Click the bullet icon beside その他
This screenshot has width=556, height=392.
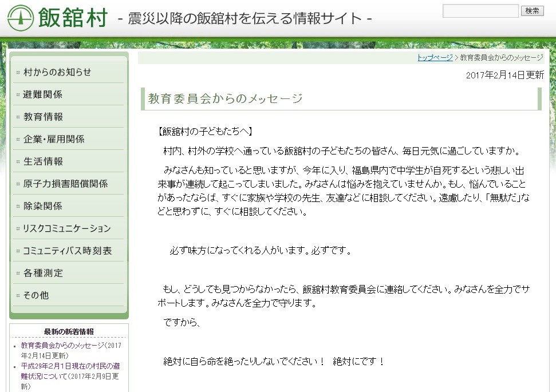(18, 295)
